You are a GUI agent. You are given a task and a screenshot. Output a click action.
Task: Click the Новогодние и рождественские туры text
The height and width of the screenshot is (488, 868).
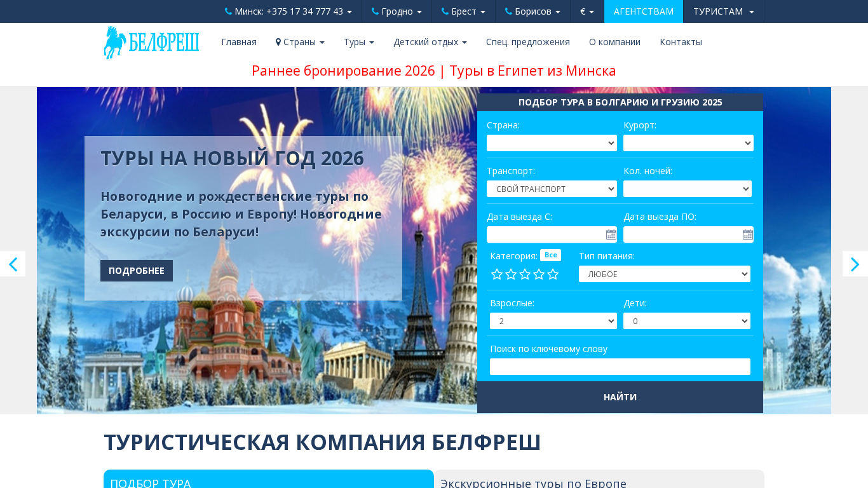pos(243,214)
